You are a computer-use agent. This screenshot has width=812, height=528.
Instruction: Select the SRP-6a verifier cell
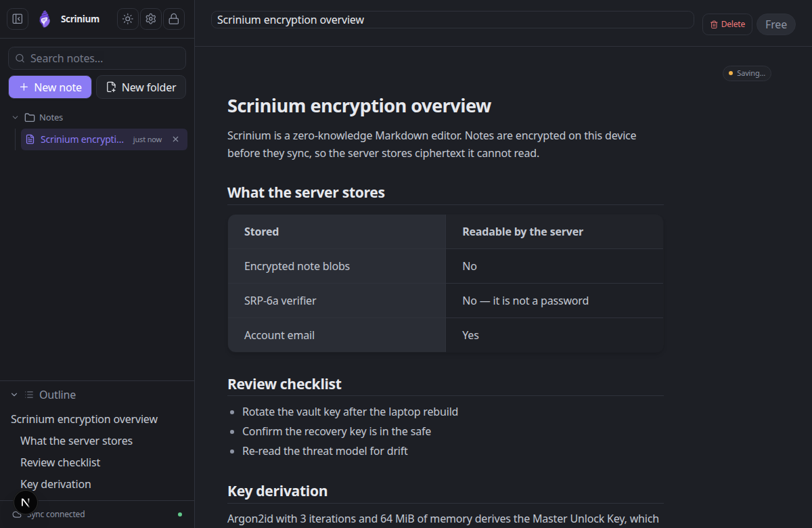337,301
